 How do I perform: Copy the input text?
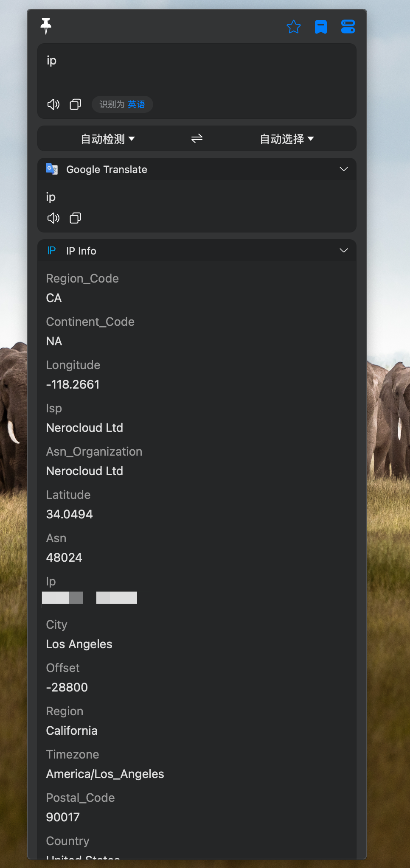coord(76,104)
